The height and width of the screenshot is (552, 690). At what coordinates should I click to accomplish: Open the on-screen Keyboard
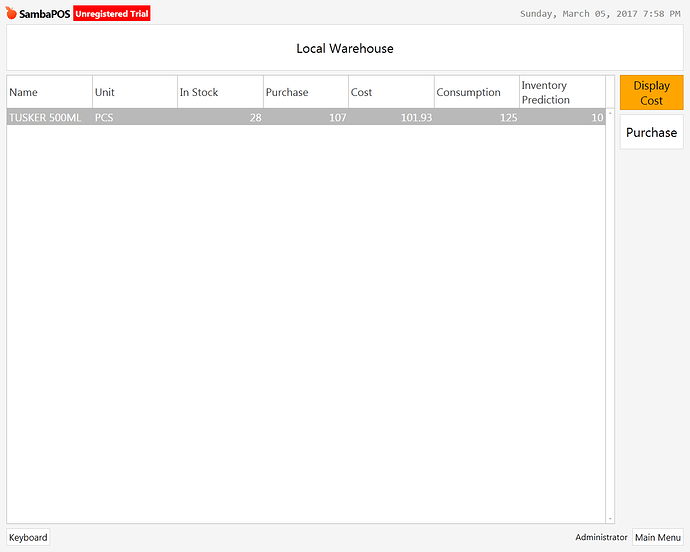(x=28, y=537)
